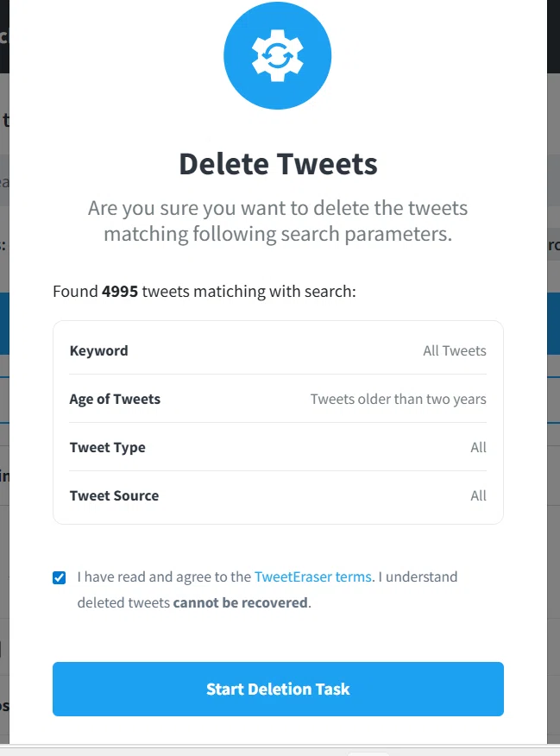Image resolution: width=560 pixels, height=756 pixels.
Task: Click the All value for Tweet Source
Action: tap(478, 495)
